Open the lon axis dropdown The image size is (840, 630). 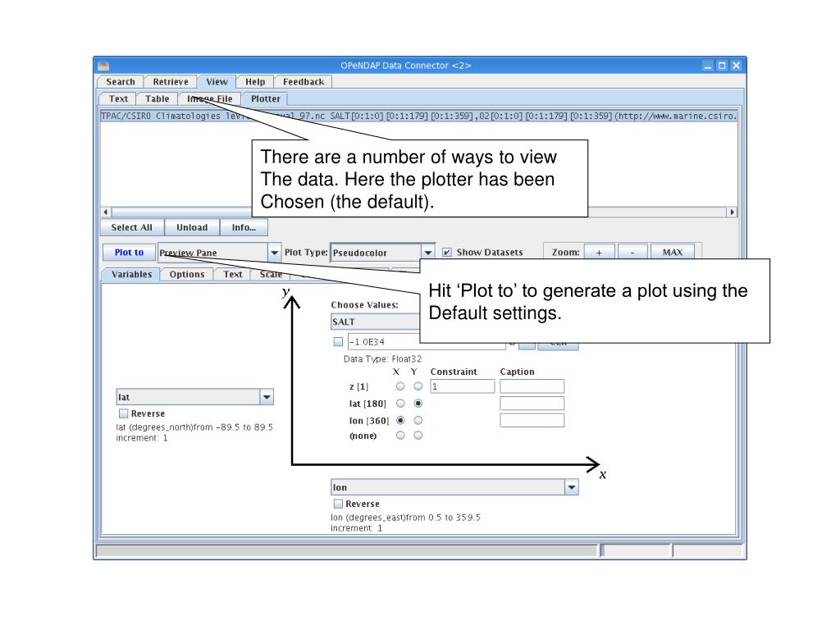454,487
